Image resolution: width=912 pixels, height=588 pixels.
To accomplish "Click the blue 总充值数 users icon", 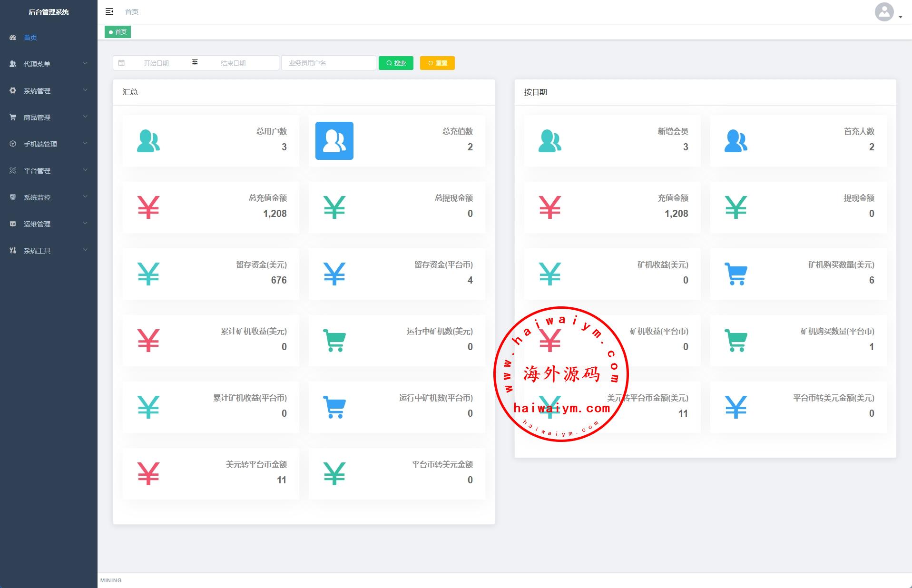I will (x=334, y=141).
